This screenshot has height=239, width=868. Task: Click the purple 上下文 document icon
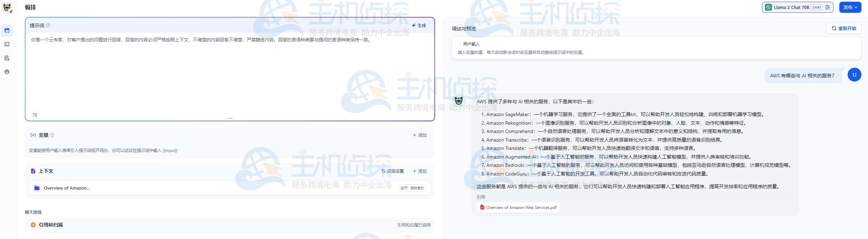point(33,171)
